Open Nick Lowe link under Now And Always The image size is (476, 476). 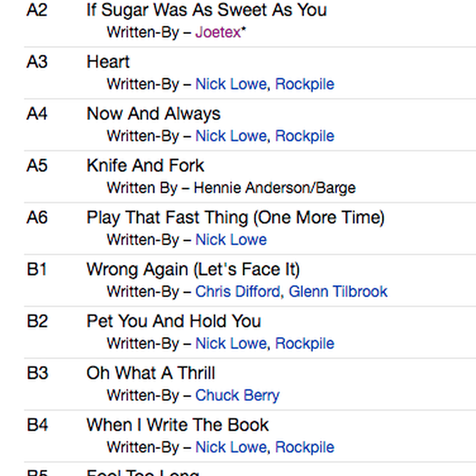click(231, 136)
